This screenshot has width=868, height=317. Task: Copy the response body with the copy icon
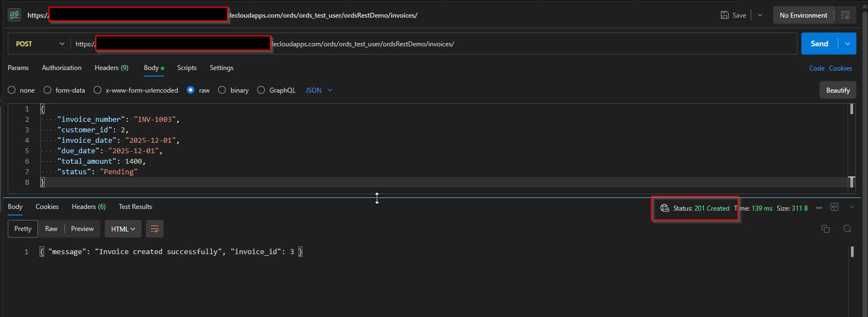pos(826,229)
